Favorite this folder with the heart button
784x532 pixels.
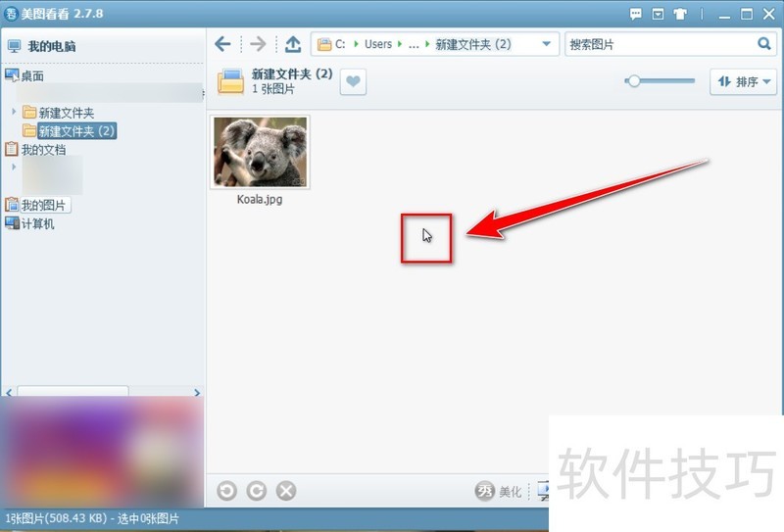coord(353,81)
